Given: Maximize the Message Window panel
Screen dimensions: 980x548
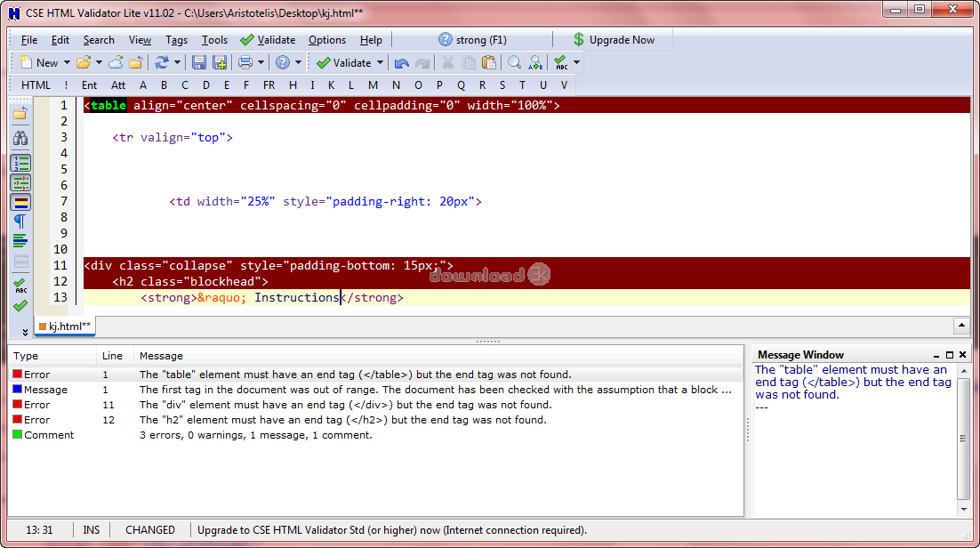Looking at the screenshot, I should click(950, 355).
